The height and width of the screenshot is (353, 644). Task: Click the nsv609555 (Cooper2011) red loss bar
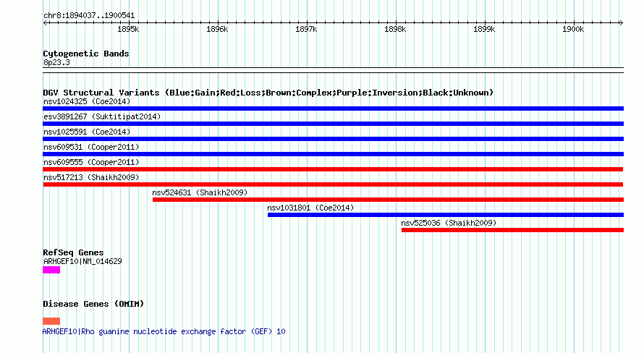tap(333, 169)
